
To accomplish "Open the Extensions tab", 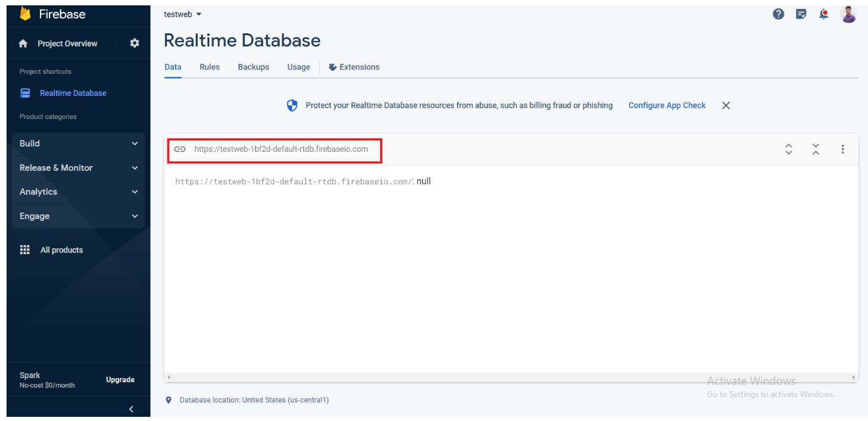I will click(354, 67).
